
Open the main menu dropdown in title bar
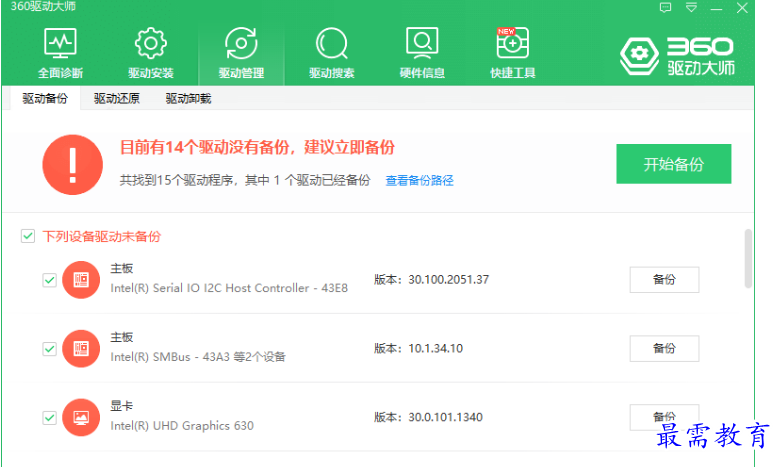click(x=691, y=7)
